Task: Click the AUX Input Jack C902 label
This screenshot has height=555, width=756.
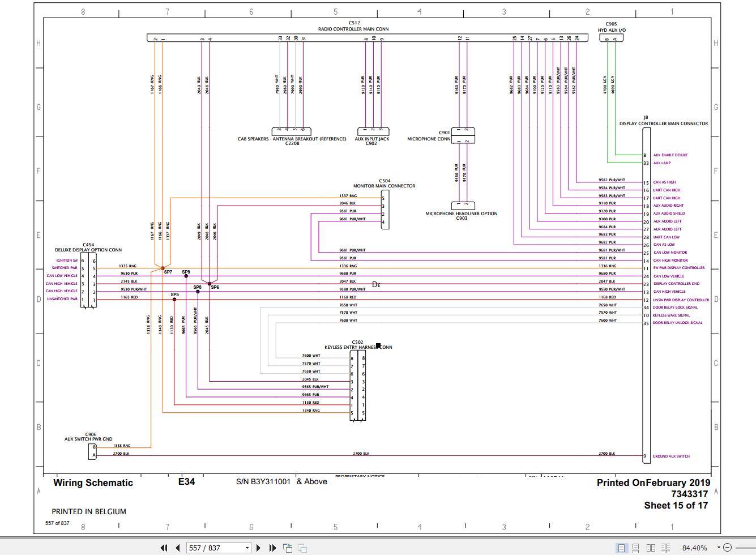Action: tap(371, 141)
